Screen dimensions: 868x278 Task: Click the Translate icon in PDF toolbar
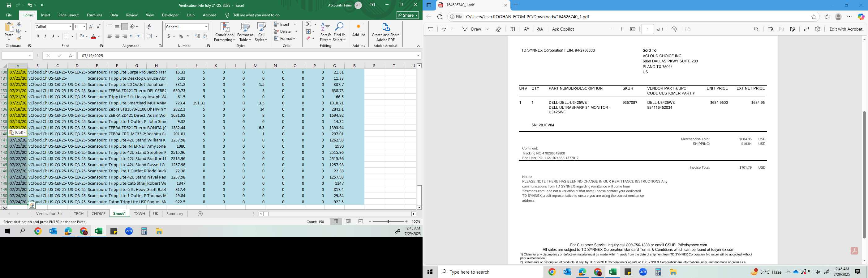coord(540,29)
